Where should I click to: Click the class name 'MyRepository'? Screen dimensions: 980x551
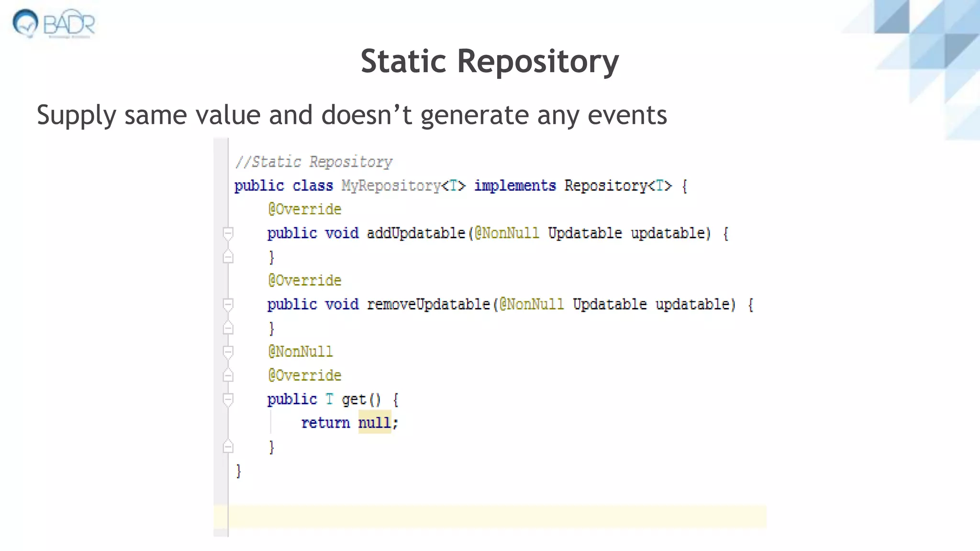coord(391,186)
